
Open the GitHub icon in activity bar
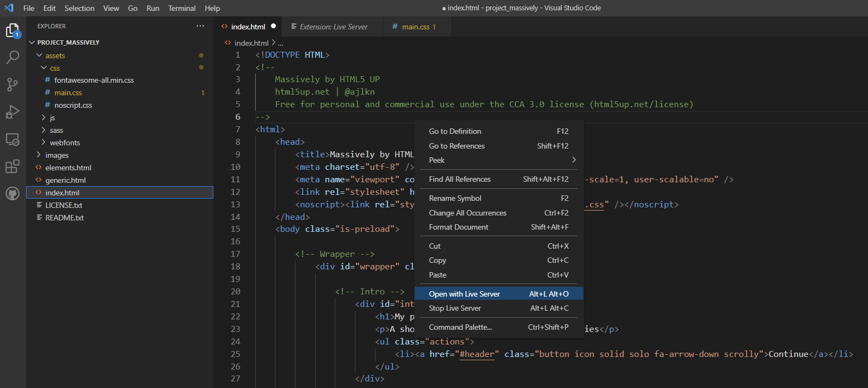[x=13, y=193]
